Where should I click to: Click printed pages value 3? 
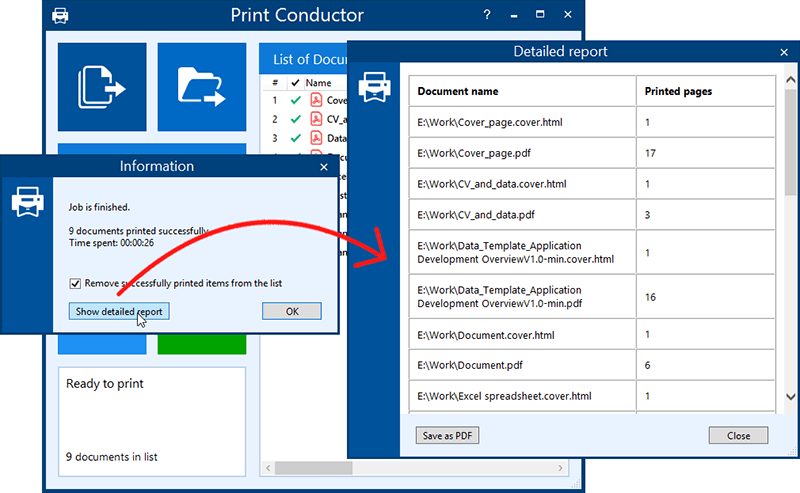click(x=647, y=215)
